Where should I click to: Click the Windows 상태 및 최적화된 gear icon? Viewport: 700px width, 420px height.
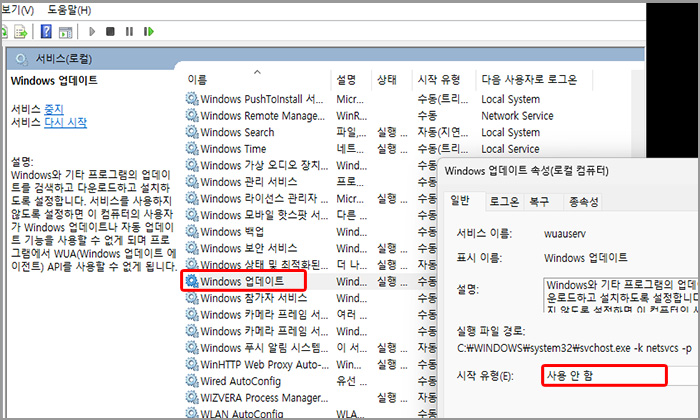[x=192, y=264]
